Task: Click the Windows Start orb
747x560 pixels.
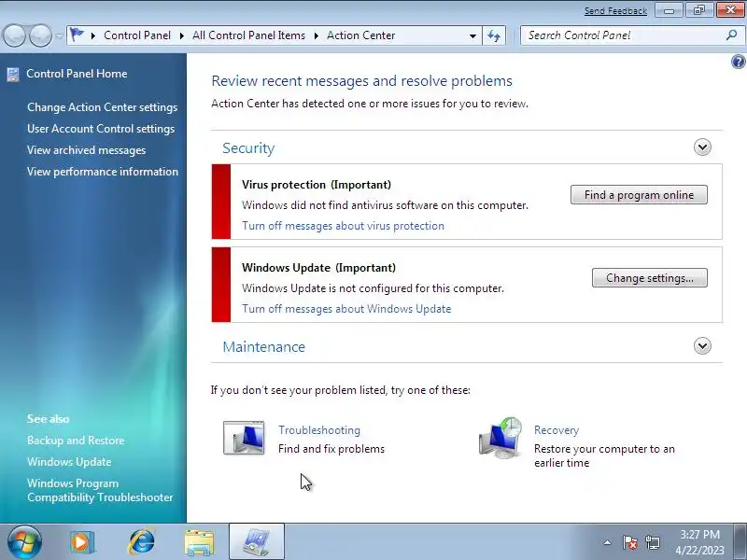Action: [24, 542]
